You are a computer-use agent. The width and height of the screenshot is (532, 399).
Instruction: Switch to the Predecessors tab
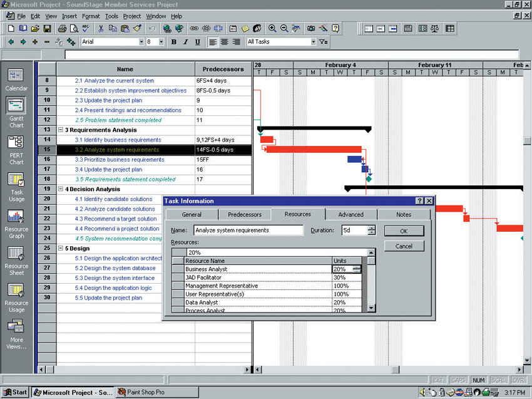point(245,215)
